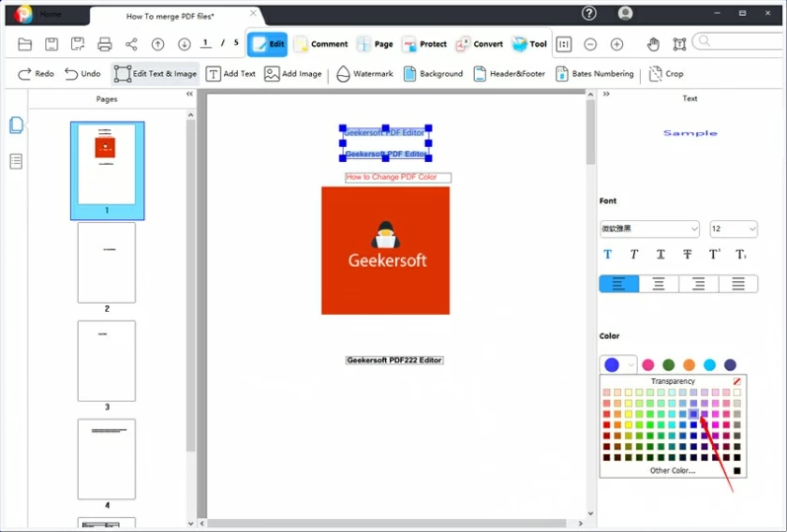Switch to the Protect tab
787x532 pixels.
click(424, 44)
